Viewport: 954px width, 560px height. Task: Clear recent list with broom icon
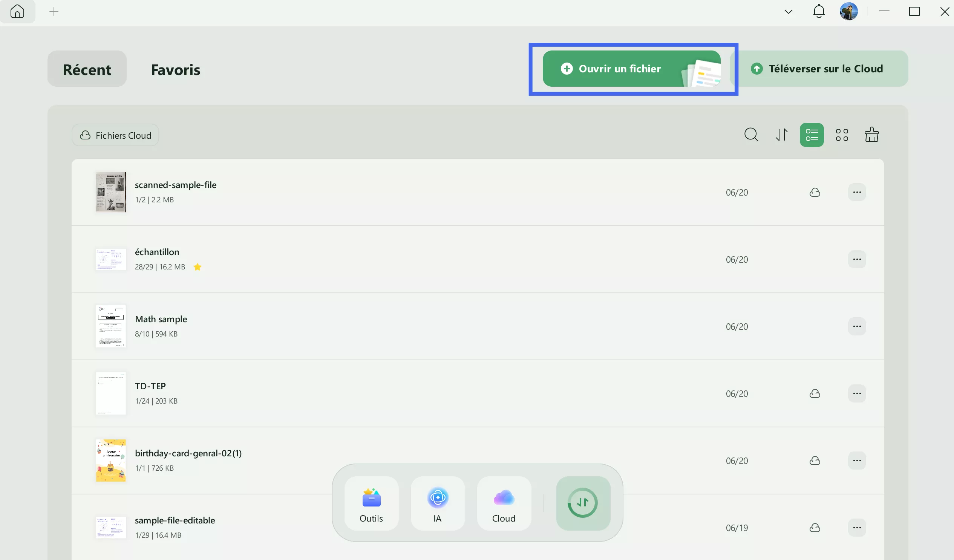click(x=871, y=135)
